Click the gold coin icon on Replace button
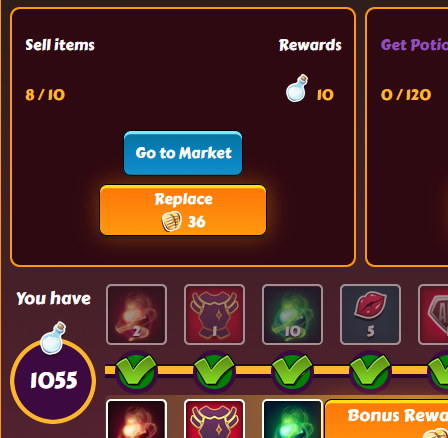The width and height of the screenshot is (448, 438). 172,222
